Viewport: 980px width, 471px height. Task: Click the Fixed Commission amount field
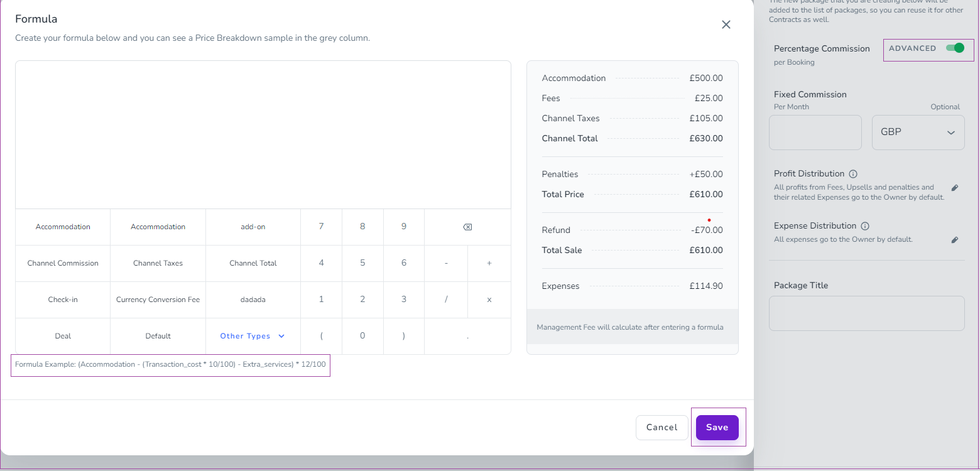click(815, 133)
